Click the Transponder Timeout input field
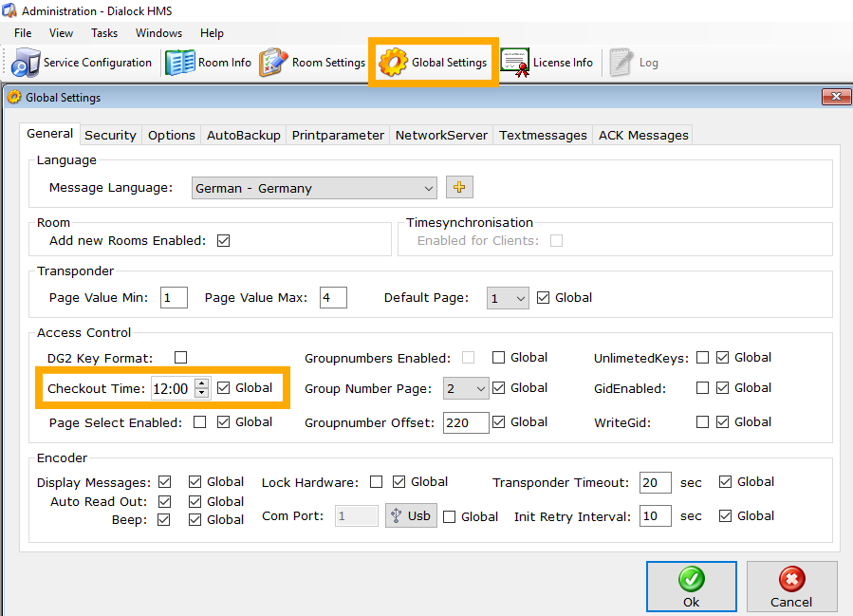853x616 pixels. click(655, 483)
